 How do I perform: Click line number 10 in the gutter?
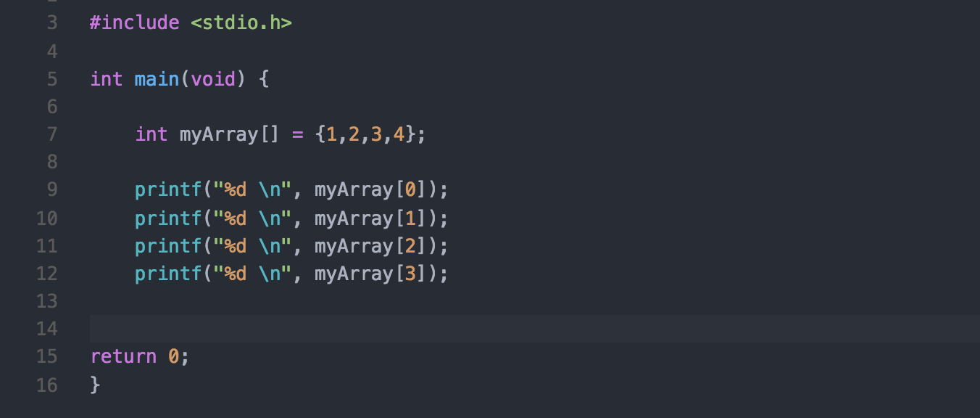click(x=46, y=218)
